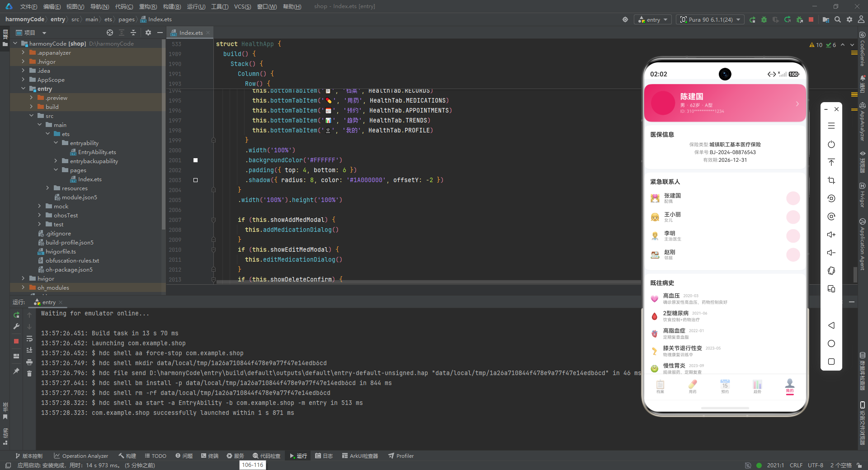
Task: Open the VCS(S) menu
Action: tap(242, 6)
